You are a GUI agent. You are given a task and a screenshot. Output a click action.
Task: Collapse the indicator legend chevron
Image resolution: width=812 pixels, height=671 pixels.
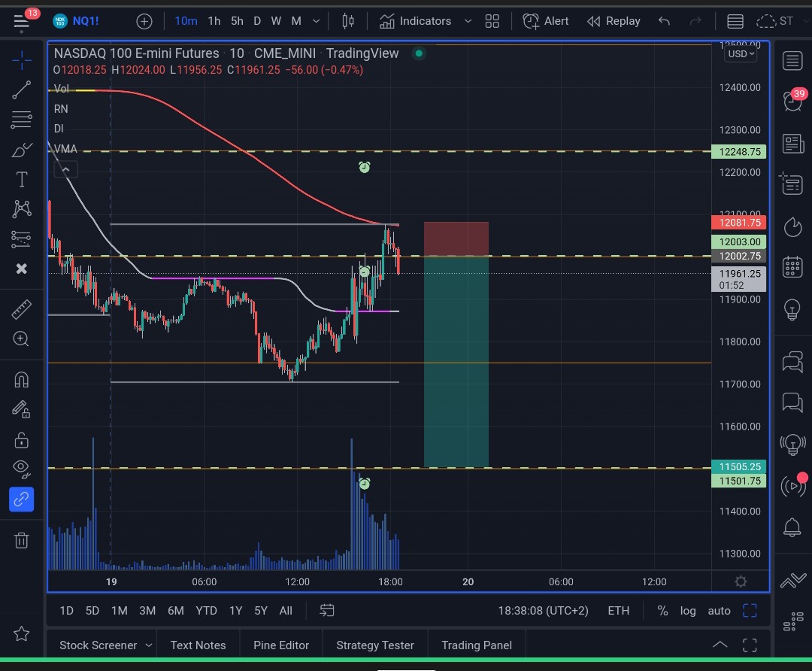click(x=65, y=169)
